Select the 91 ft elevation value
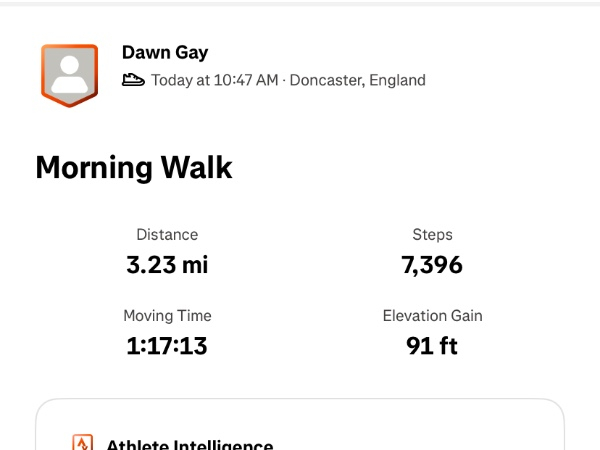The width and height of the screenshot is (600, 450). pos(432,346)
